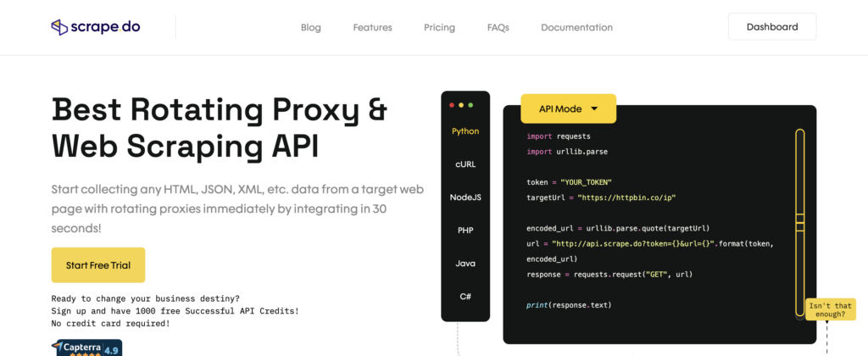868x356 pixels.
Task: Click the "print(response.text)" code line
Action: coord(569,305)
